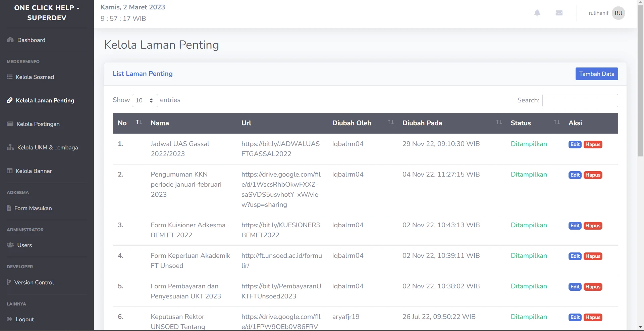Click the notification bell icon
Viewport: 644px width, 331px height.
[537, 13]
